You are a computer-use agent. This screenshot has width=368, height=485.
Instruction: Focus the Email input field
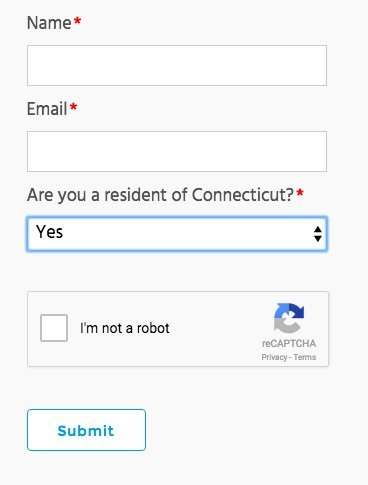(x=177, y=151)
